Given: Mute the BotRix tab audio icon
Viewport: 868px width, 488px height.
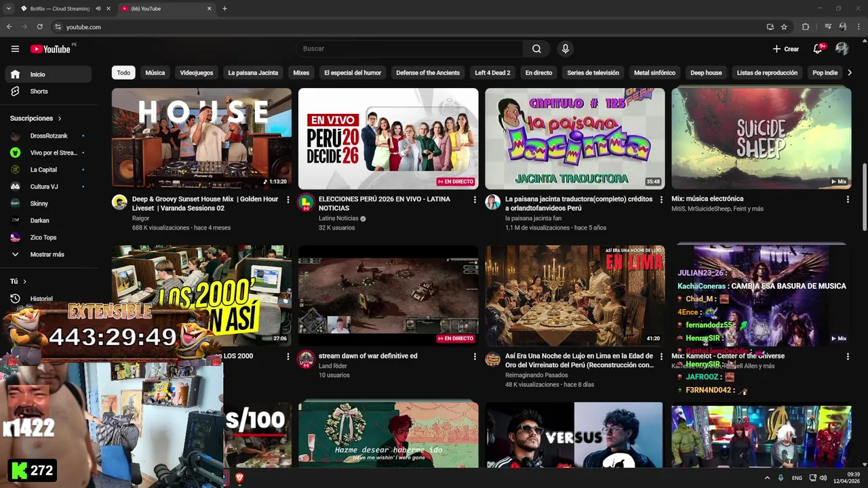Looking at the screenshot, I should [98, 9].
